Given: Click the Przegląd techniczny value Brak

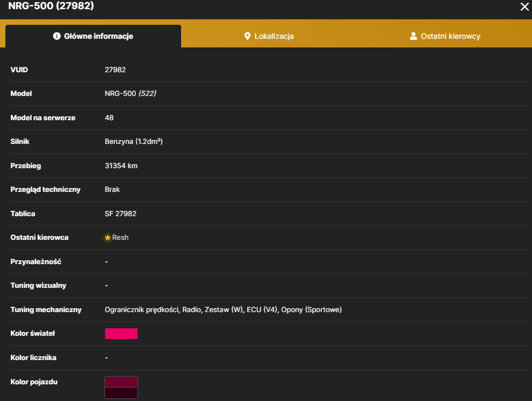Looking at the screenshot, I should [112, 190].
